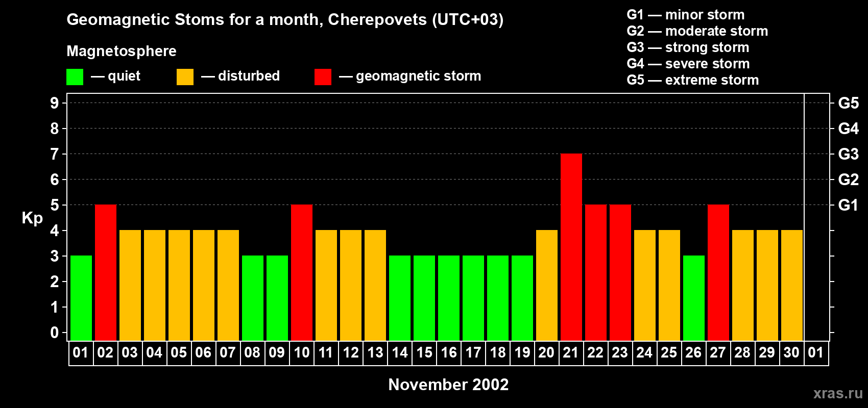Click the green quiet legend swatch

tap(75, 77)
